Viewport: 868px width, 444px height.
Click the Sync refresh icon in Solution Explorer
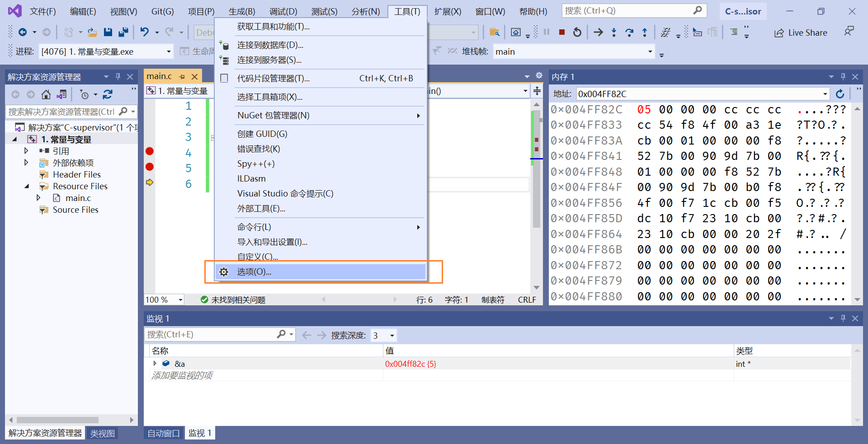[108, 94]
